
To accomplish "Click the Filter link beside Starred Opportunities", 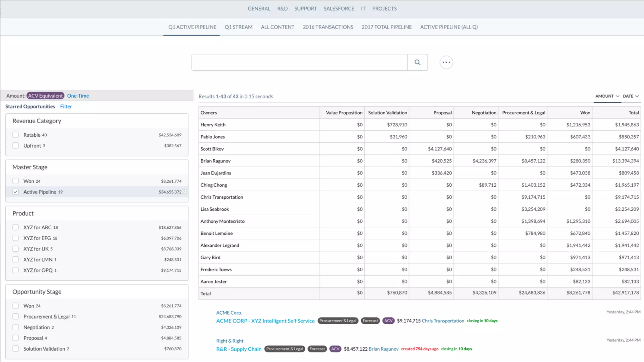I will (66, 107).
